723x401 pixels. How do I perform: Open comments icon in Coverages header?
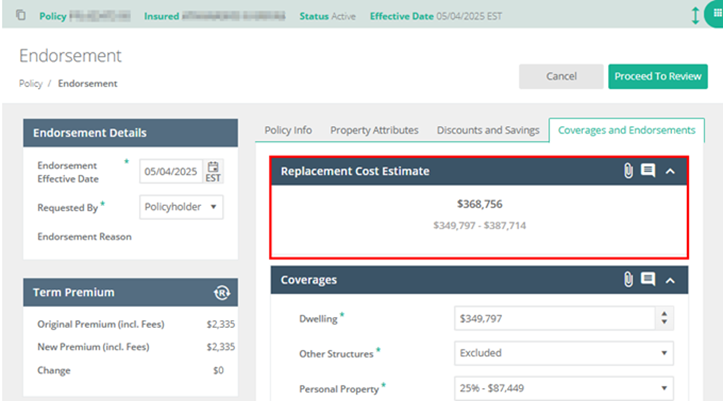coord(648,280)
